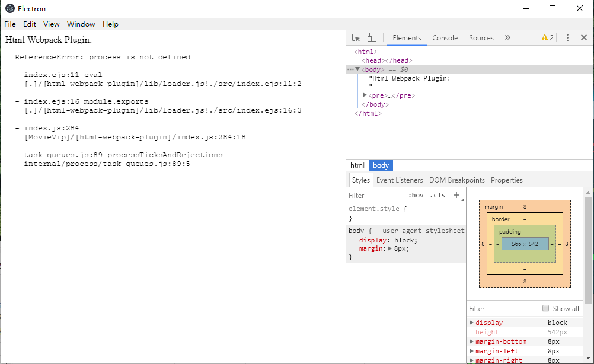Expand the margin shorthand in body rule
This screenshot has height=364, width=594.
(389, 249)
